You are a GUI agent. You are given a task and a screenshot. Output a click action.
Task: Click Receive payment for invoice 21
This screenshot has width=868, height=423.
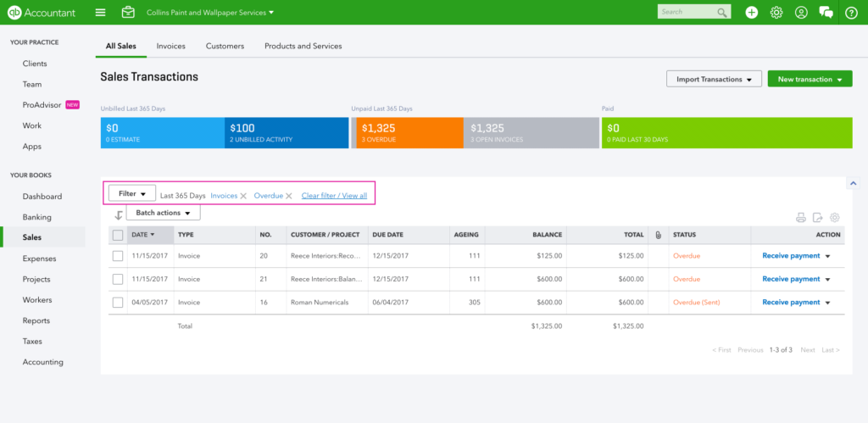click(791, 279)
